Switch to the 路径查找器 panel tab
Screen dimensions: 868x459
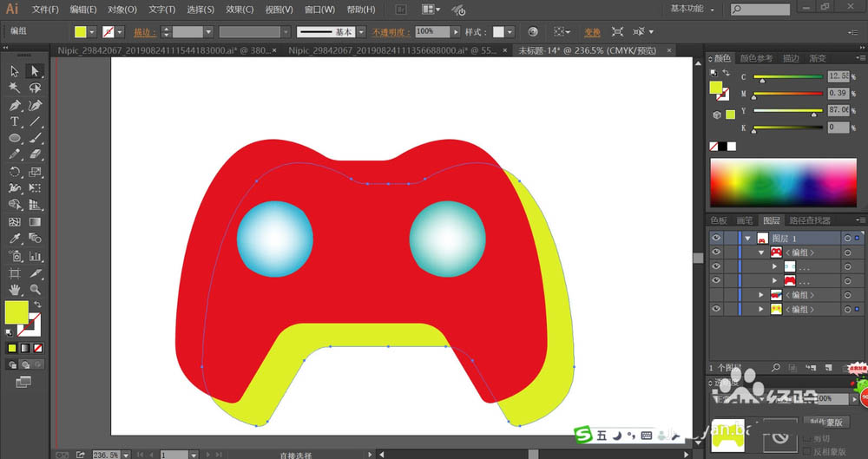(808, 220)
